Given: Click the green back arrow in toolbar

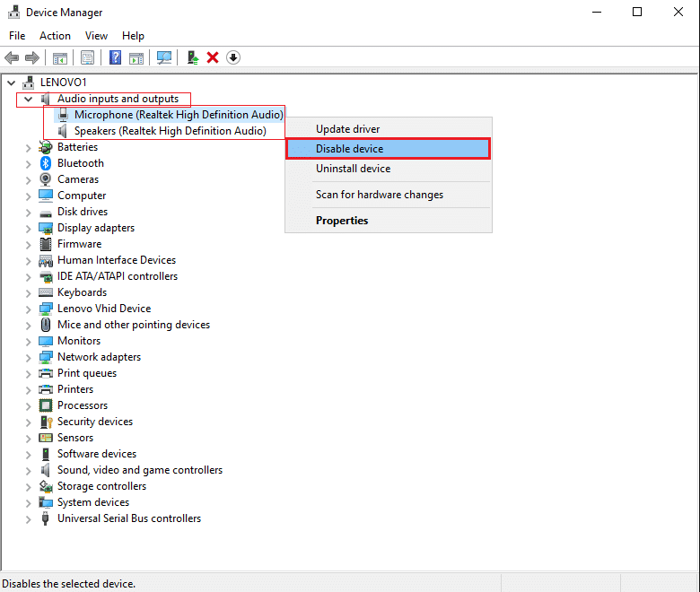Looking at the screenshot, I should pyautogui.click(x=12, y=57).
